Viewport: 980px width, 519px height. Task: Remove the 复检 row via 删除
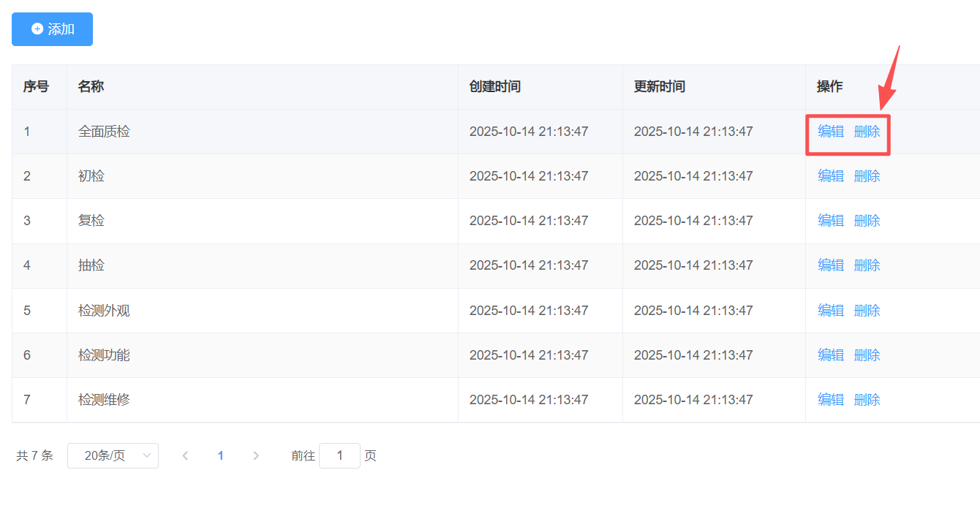tap(867, 221)
